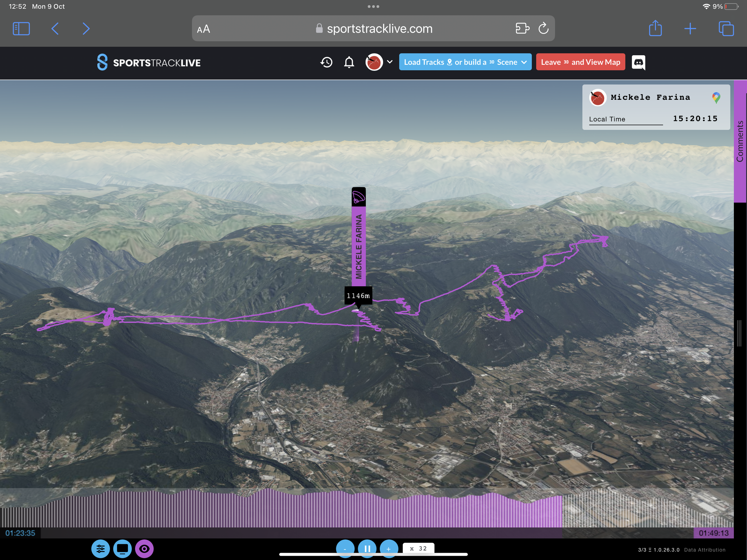747x560 pixels.
Task: Open Safari tabs overview
Action: coord(726,28)
